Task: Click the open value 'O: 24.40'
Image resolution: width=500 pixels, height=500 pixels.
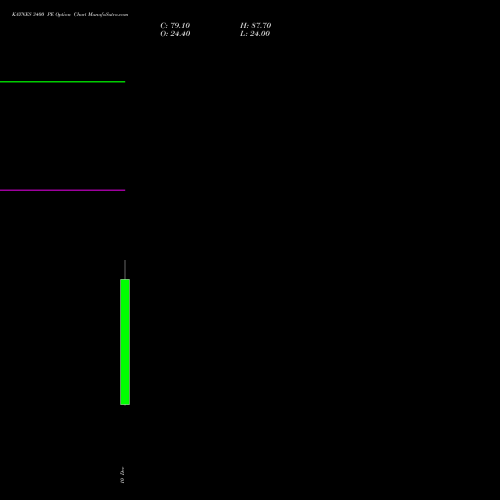Action: pyautogui.click(x=175, y=34)
